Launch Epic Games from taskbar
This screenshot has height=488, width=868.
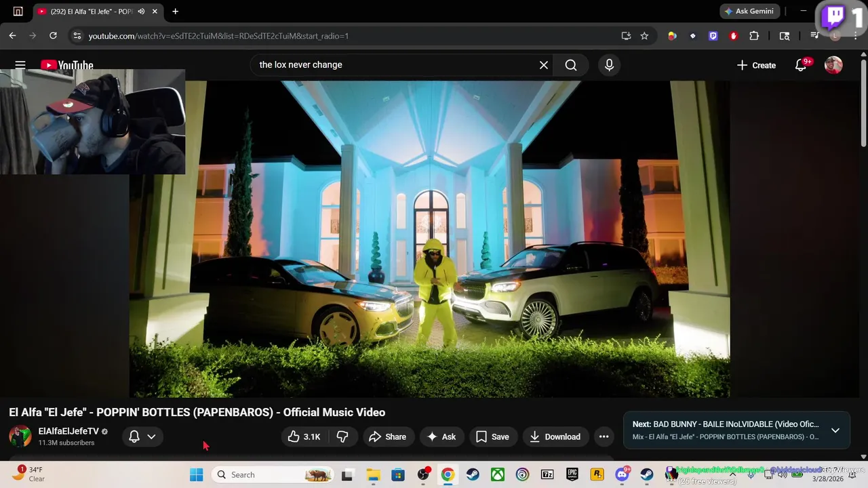572,474
